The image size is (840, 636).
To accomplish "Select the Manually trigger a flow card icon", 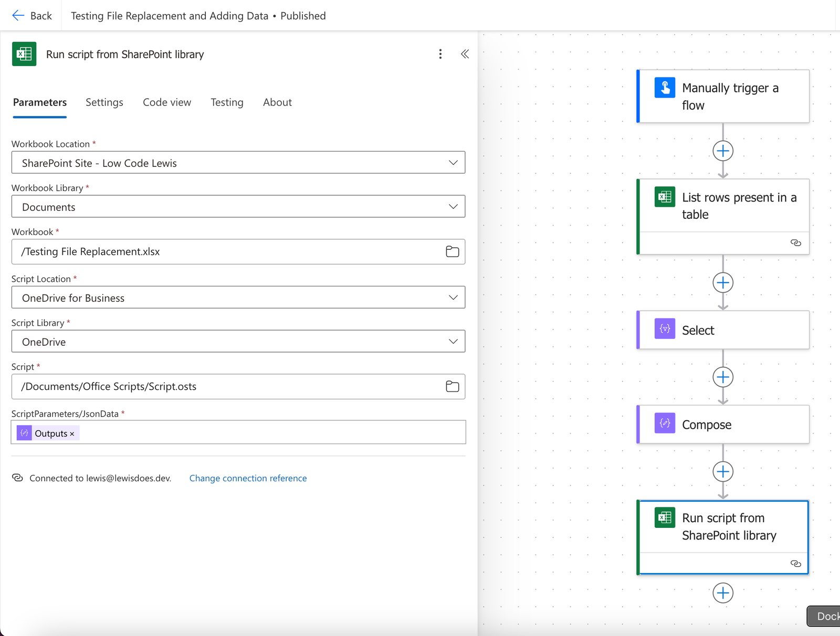I will click(x=664, y=88).
